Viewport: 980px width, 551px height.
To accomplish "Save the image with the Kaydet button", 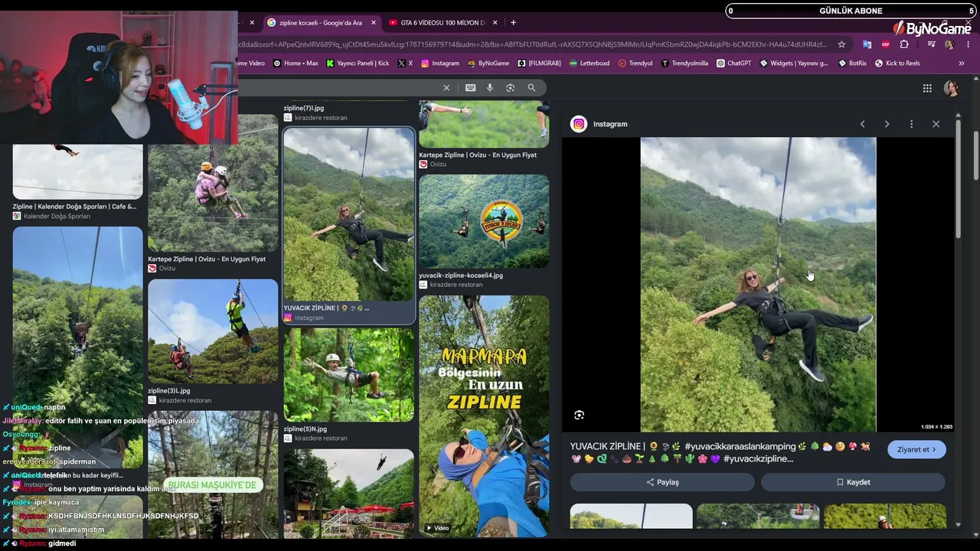I will tap(853, 482).
